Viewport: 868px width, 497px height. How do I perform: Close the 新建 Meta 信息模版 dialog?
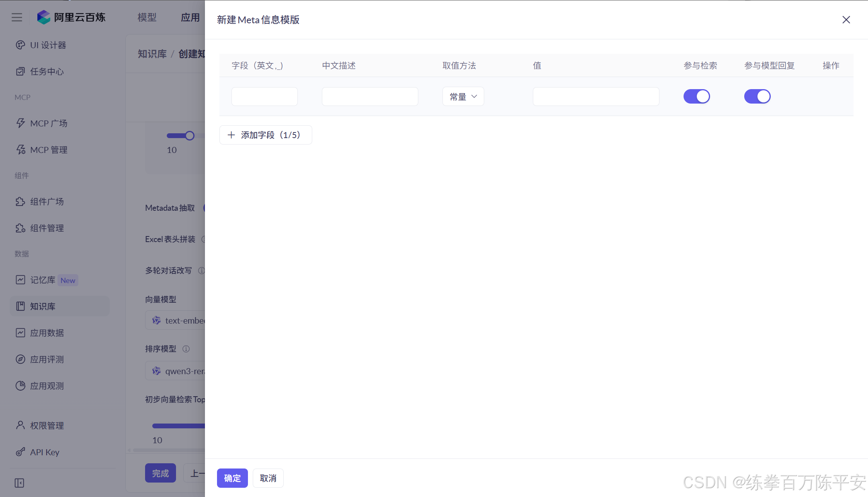pyautogui.click(x=846, y=20)
